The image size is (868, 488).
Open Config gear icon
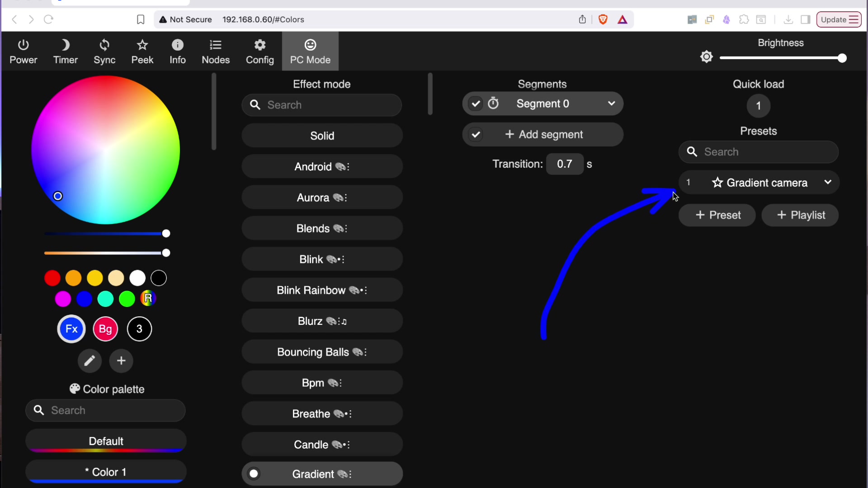[x=260, y=45]
